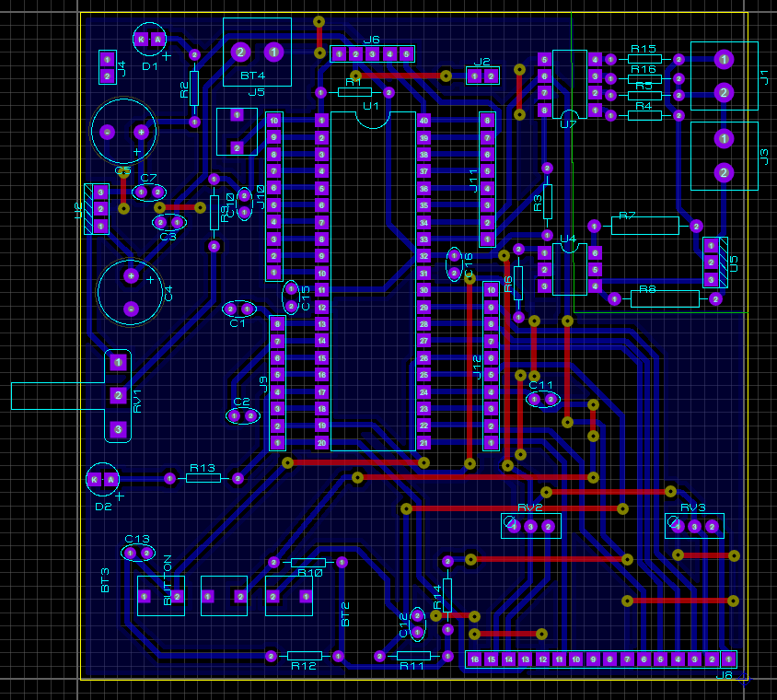Image resolution: width=777 pixels, height=700 pixels.
Task: Click the R13 resistor label
Action: click(x=203, y=468)
